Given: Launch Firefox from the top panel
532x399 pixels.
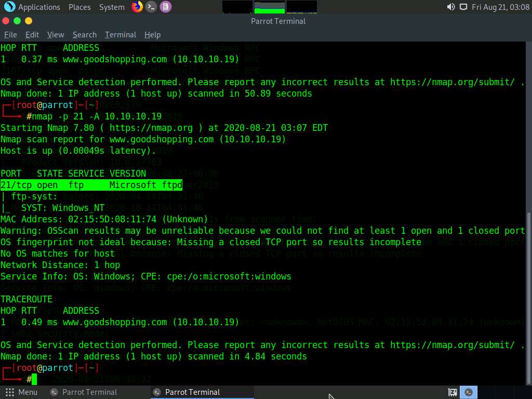Looking at the screenshot, I should 137,7.
